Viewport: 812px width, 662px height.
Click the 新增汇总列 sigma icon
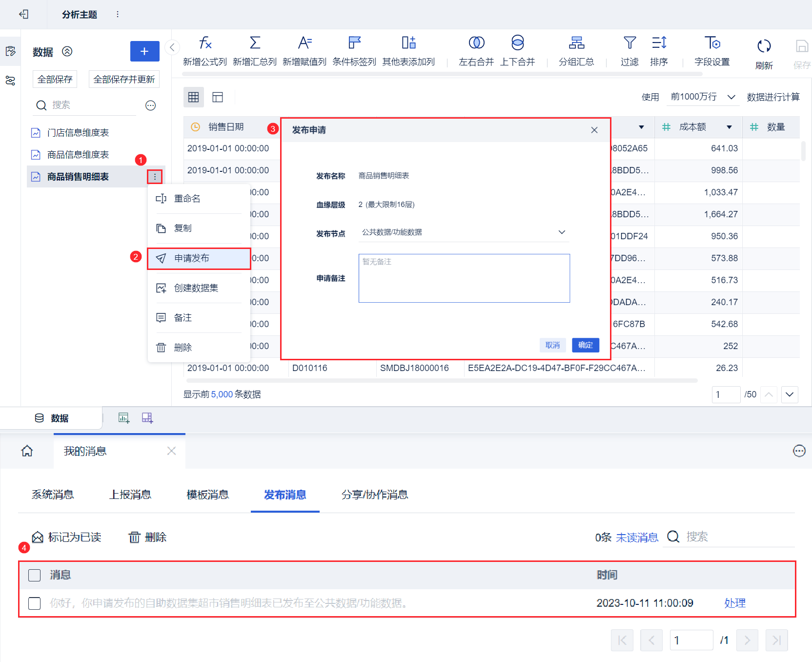coord(255,43)
